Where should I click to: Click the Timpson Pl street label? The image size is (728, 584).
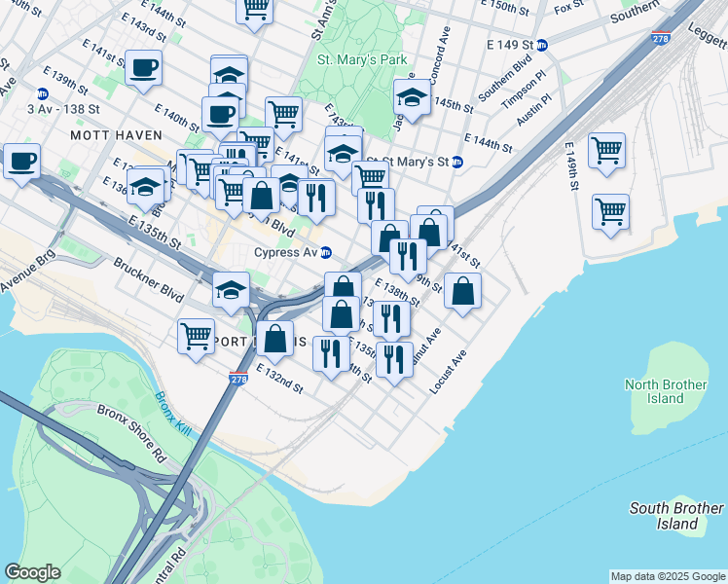click(524, 90)
